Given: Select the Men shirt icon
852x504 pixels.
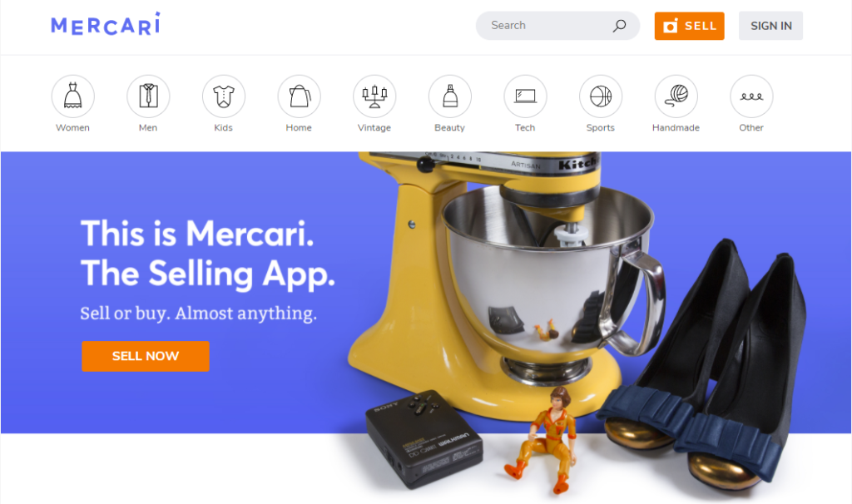Looking at the screenshot, I should pos(148,96).
